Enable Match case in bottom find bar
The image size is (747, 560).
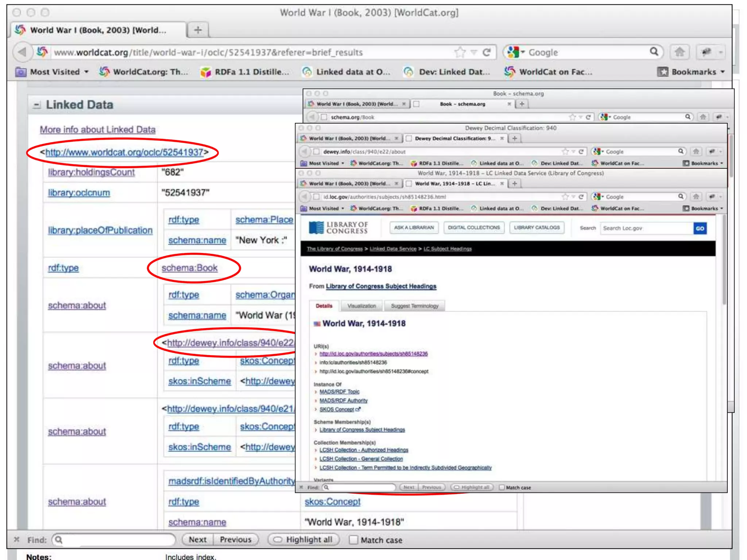(353, 540)
